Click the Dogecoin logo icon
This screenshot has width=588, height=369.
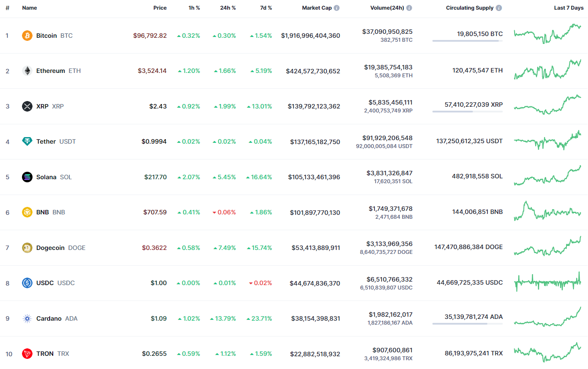click(x=27, y=248)
